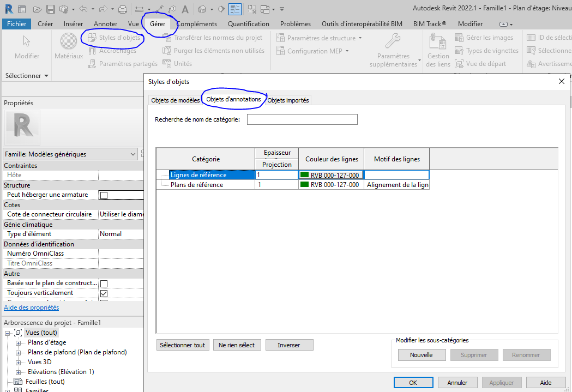This screenshot has width=572, height=392.
Task: Click the Save icon in quick access toolbar
Action: pos(50,9)
